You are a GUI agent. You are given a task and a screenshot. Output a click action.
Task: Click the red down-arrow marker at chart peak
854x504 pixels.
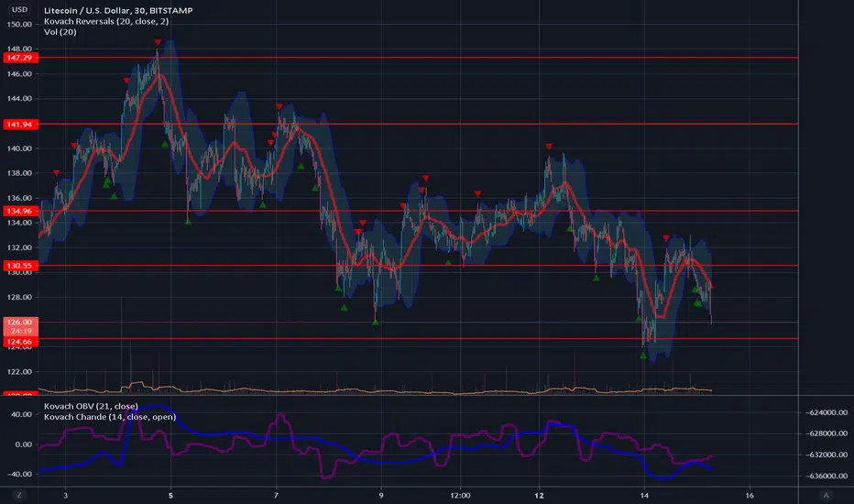[x=158, y=42]
